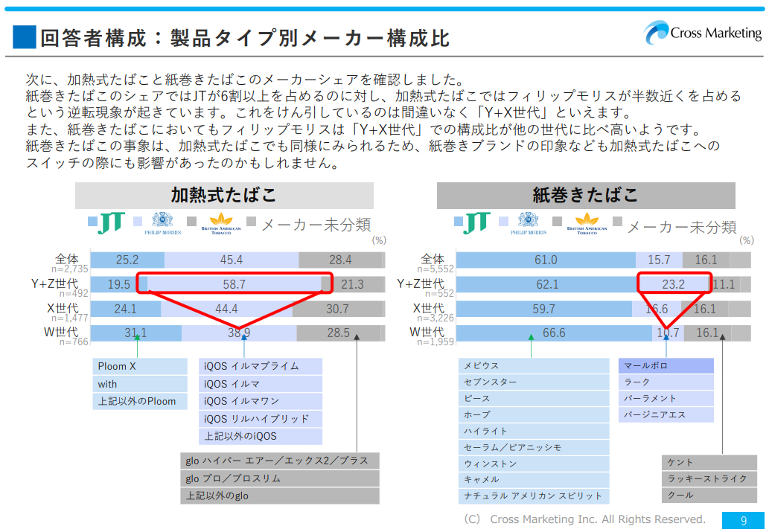Click the メビウス brand label
The width and height of the screenshot is (769, 532).
click(x=534, y=366)
